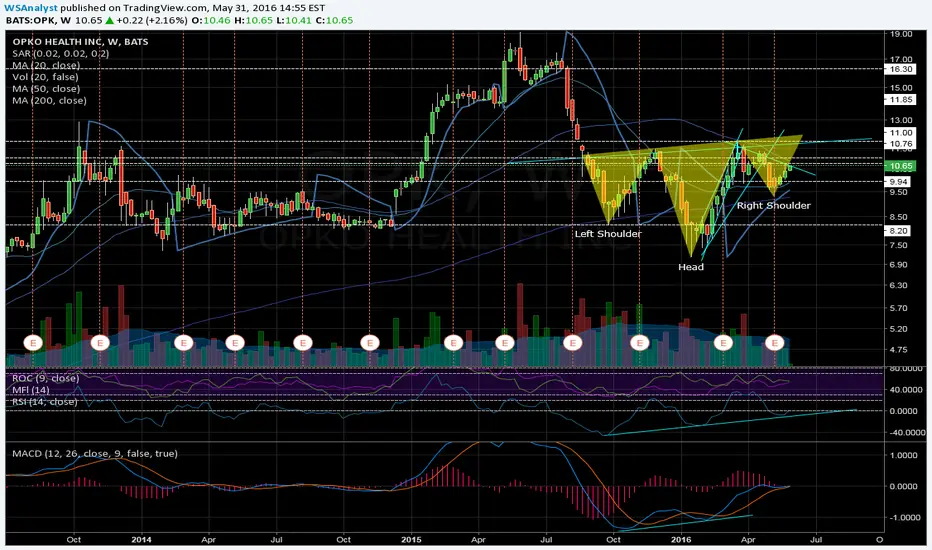
Task: Click the L:10.41 low value in header
Action: [294, 20]
